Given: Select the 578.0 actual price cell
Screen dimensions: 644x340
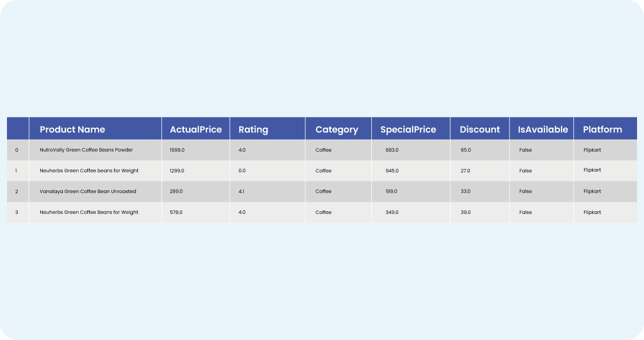Looking at the screenshot, I should [x=176, y=212].
